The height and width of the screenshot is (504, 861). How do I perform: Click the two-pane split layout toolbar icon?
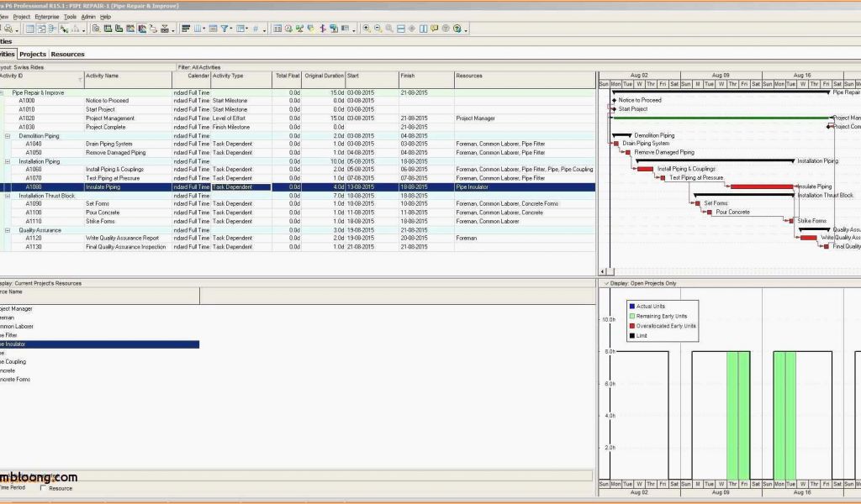424,29
